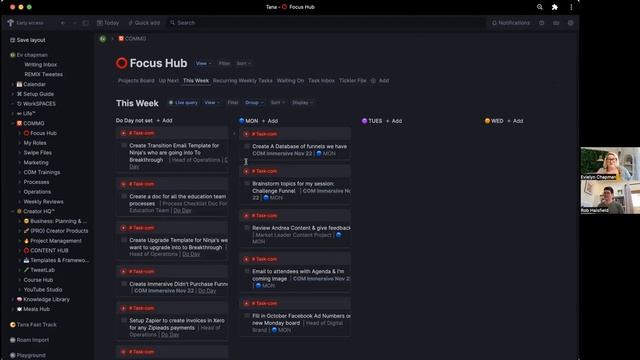Toggle the Live query option
The image size is (640, 360).
[183, 103]
